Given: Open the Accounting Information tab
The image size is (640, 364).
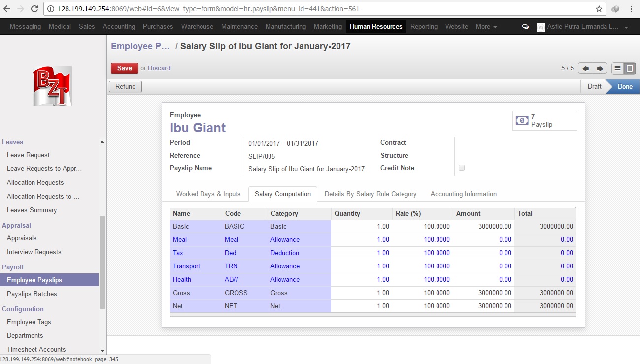Looking at the screenshot, I should 464,194.
